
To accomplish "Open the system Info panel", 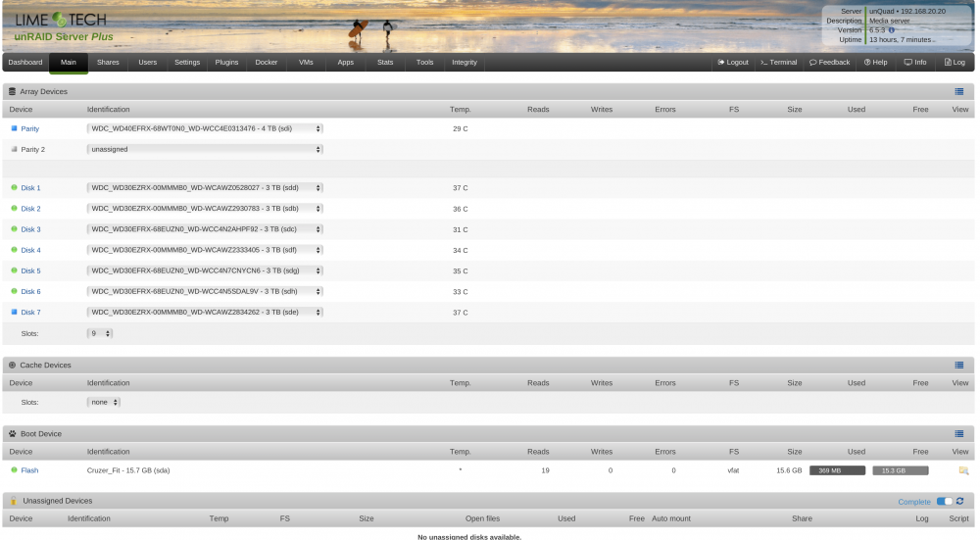I will (915, 63).
